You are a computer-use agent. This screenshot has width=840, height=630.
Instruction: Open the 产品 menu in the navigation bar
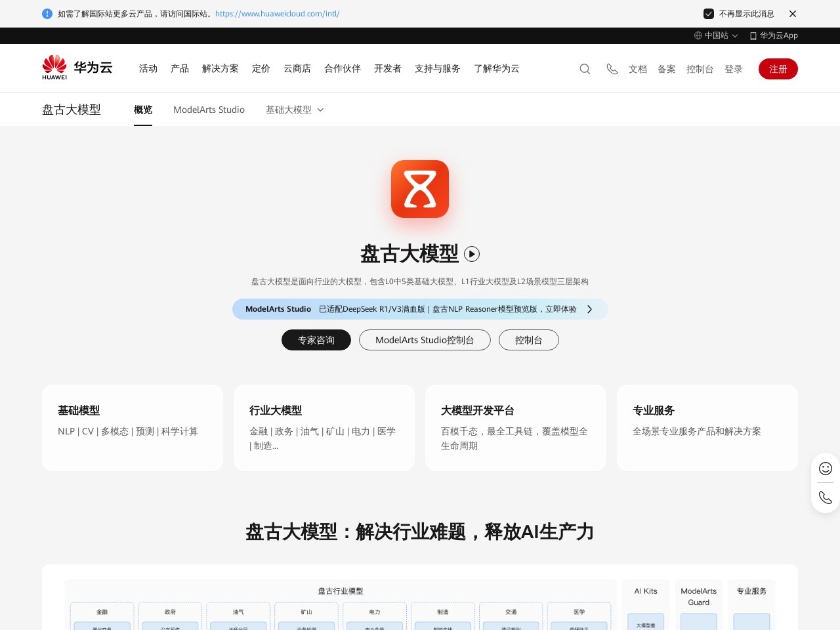point(179,68)
